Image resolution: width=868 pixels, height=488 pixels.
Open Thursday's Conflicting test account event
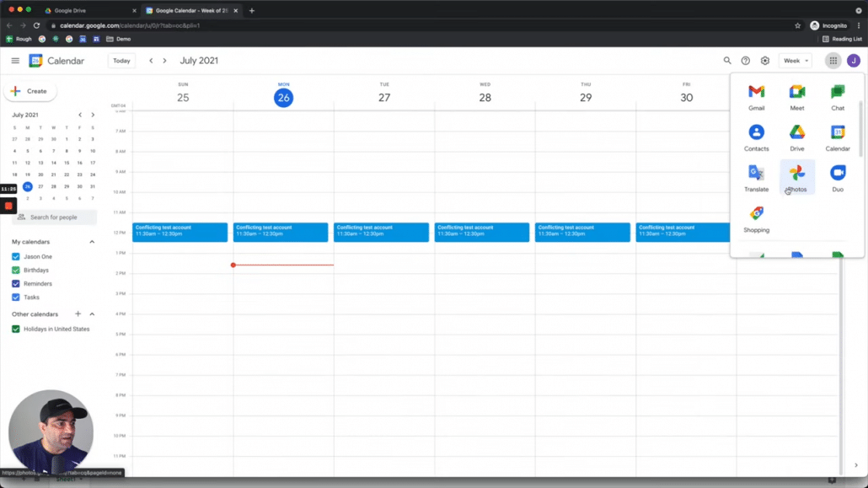(583, 232)
